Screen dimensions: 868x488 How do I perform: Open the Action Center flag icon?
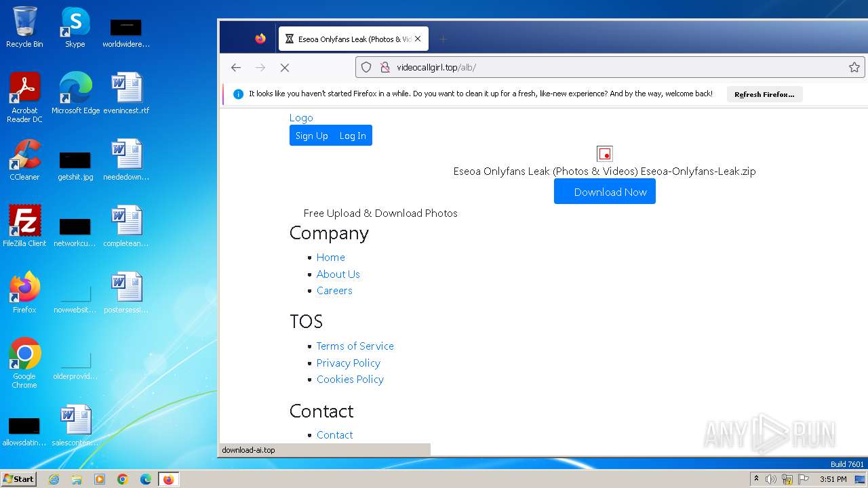pos(804,479)
